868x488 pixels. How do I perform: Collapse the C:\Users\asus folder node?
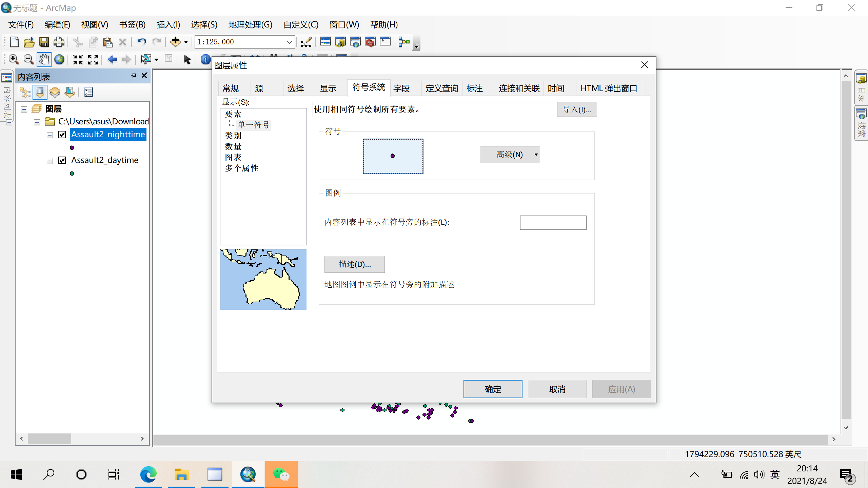pyautogui.click(x=37, y=122)
